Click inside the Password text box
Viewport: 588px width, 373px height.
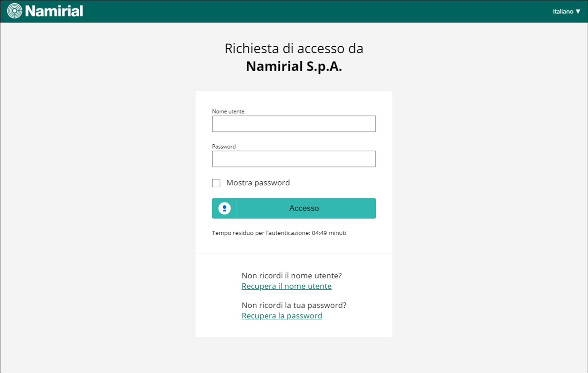click(x=294, y=159)
